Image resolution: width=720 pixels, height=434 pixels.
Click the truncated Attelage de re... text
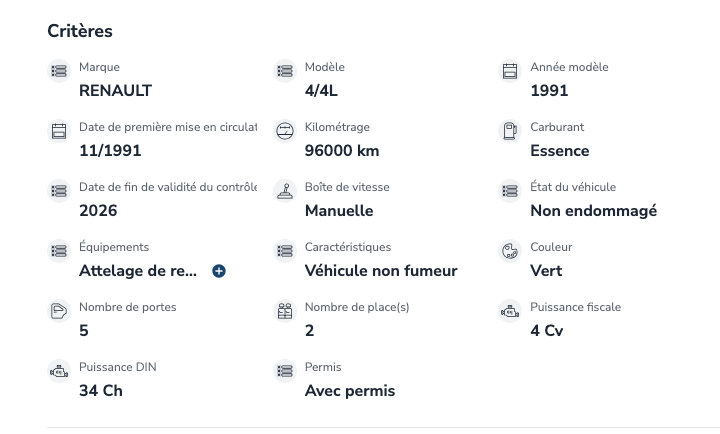coord(138,271)
